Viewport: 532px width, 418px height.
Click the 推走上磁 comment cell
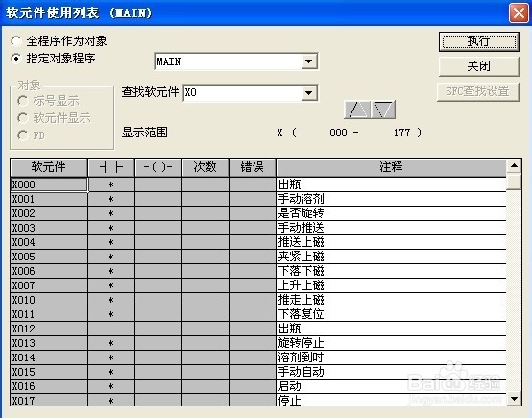(x=391, y=300)
